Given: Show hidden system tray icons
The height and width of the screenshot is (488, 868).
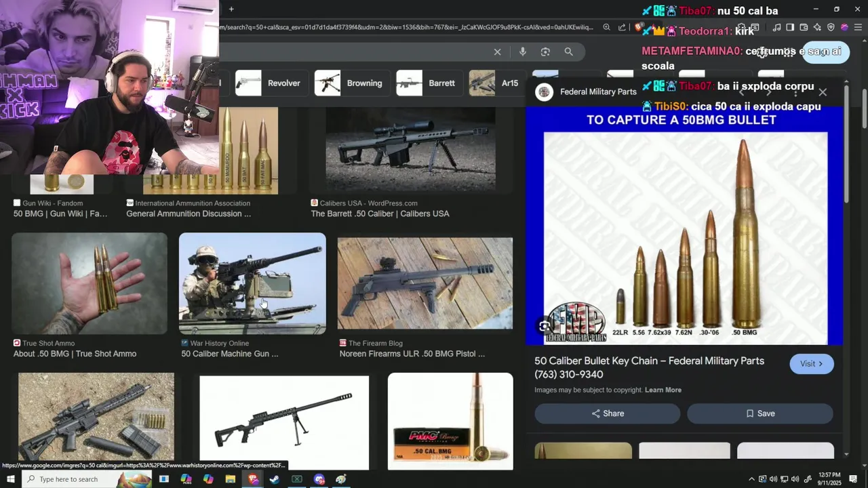Looking at the screenshot, I should (x=751, y=479).
